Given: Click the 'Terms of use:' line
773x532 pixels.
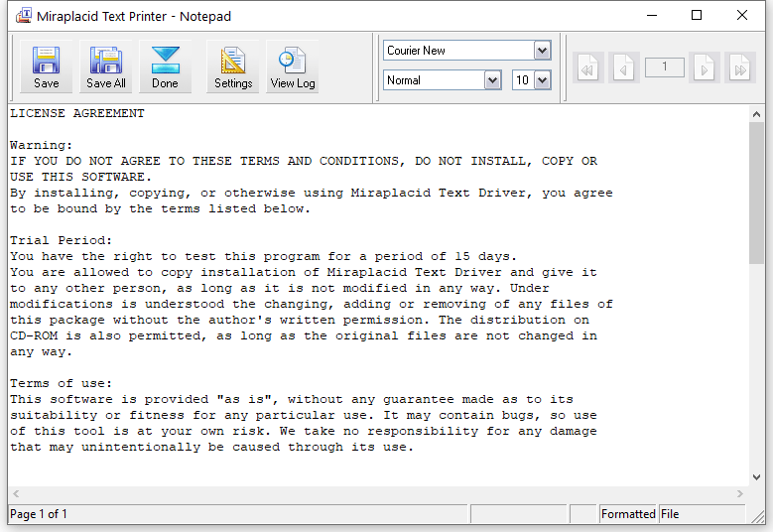Looking at the screenshot, I should [62, 383].
